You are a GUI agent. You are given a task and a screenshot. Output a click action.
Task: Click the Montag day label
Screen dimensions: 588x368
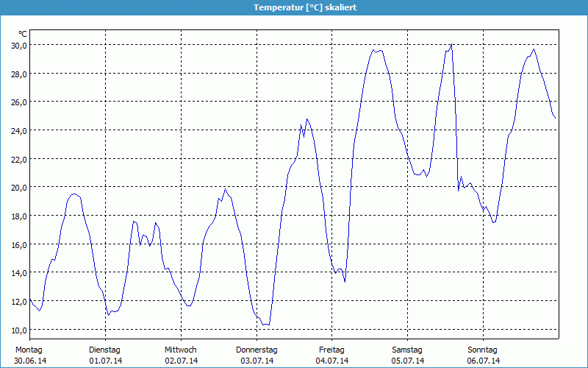coord(29,350)
